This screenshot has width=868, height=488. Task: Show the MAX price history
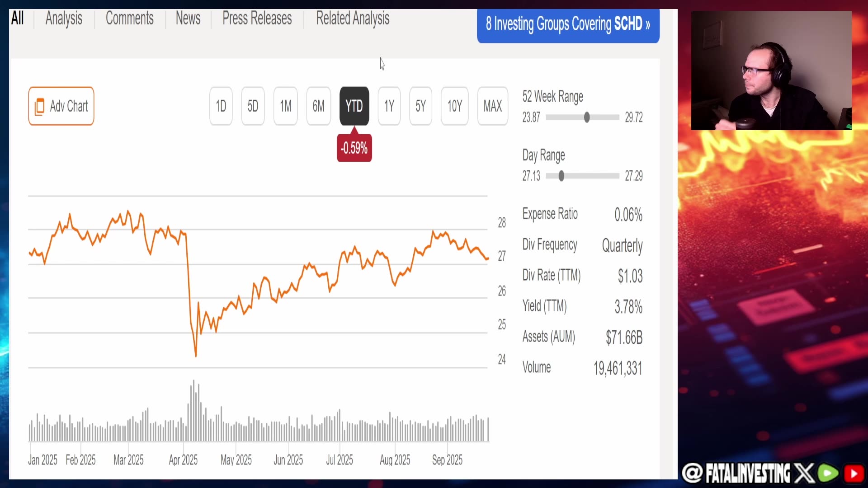coord(492,106)
